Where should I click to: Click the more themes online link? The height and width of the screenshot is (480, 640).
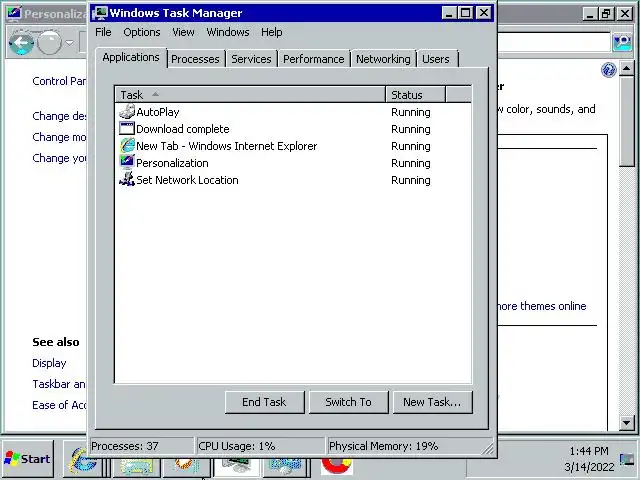tap(542, 306)
